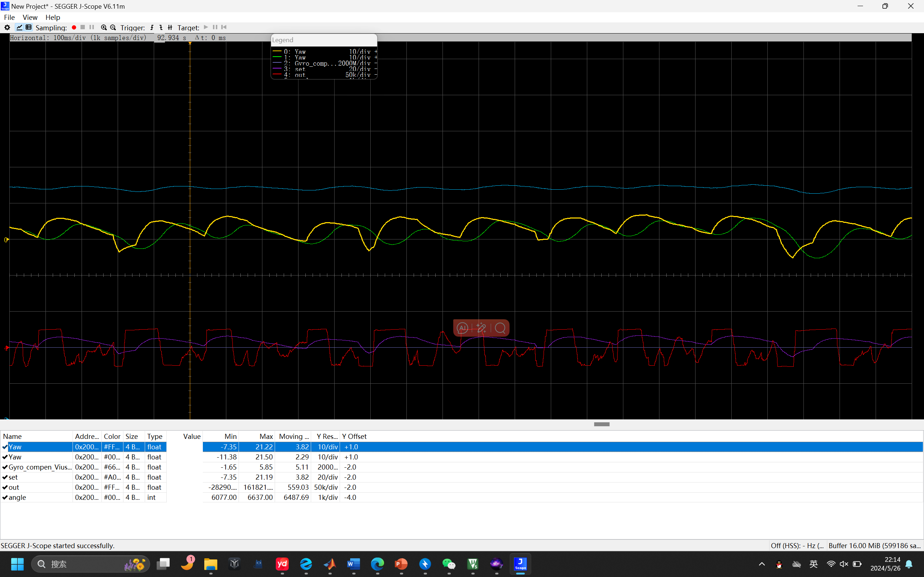Open the File menu
The image size is (924, 577).
(x=9, y=17)
